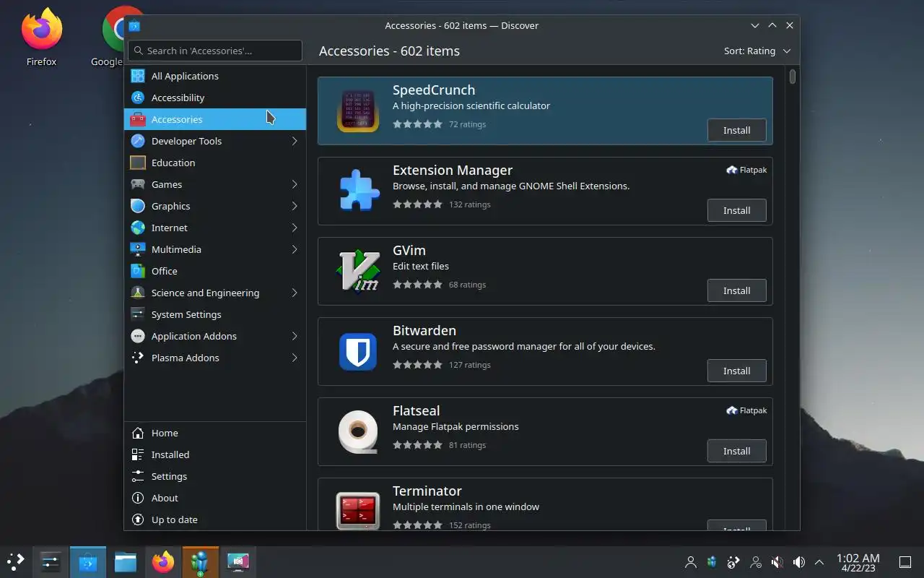
Task: Install GVim
Action: pyautogui.click(x=736, y=290)
